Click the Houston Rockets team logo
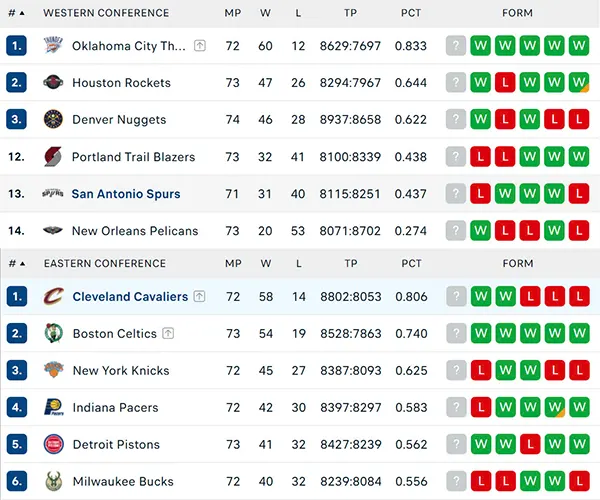This screenshot has width=600, height=500. [x=53, y=82]
